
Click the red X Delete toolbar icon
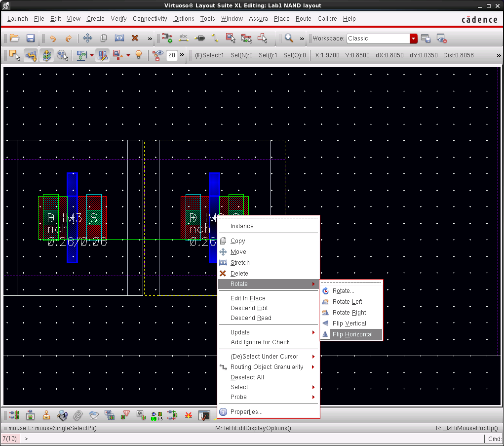(135, 38)
